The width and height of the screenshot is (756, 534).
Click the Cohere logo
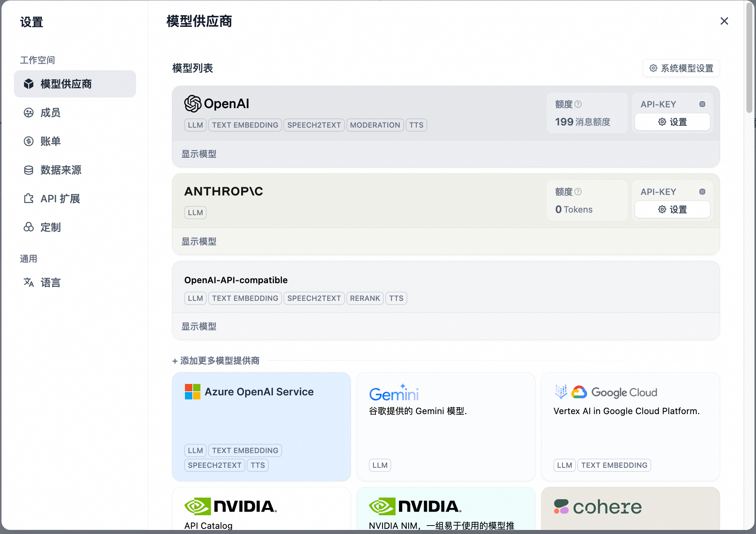598,507
